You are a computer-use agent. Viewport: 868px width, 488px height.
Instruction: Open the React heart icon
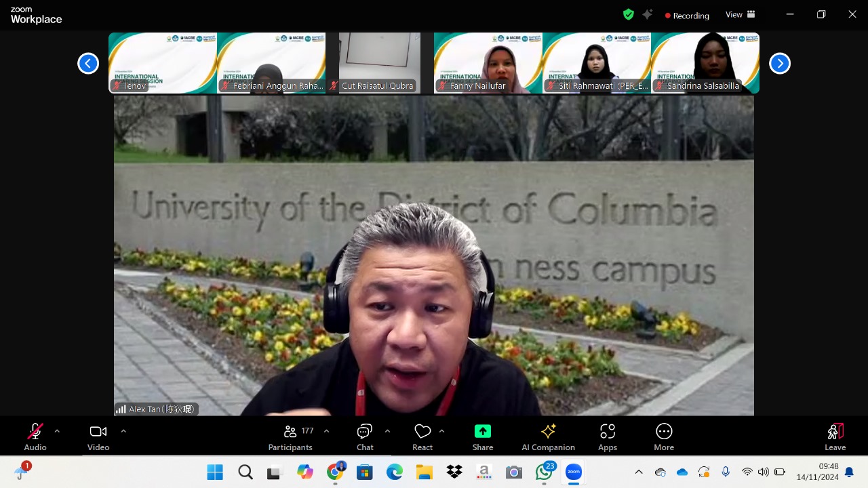[422, 437]
